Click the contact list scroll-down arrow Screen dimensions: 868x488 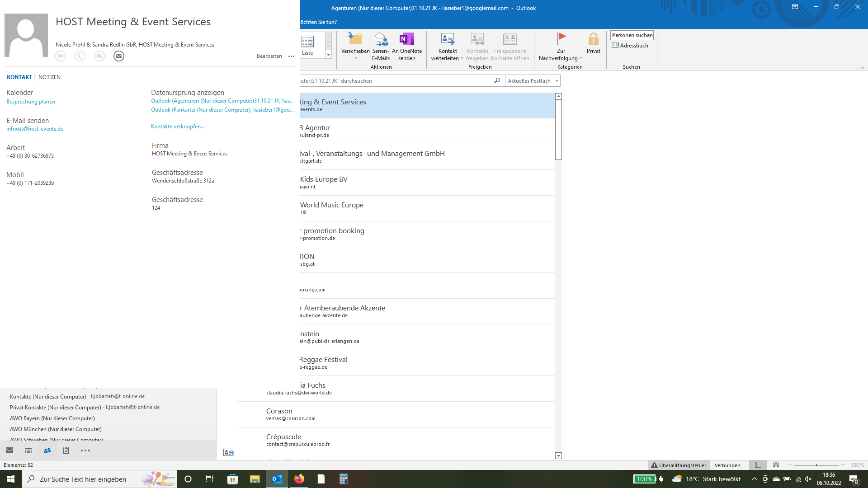pos(558,456)
